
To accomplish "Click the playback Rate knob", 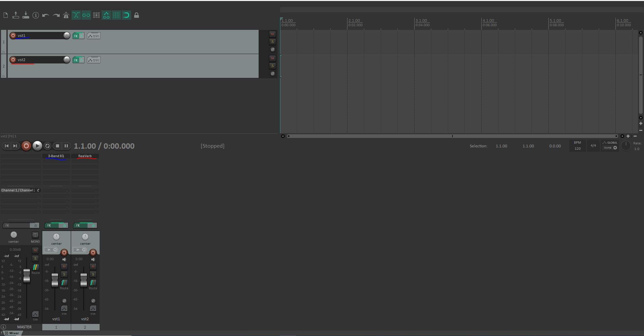I will point(626,146).
